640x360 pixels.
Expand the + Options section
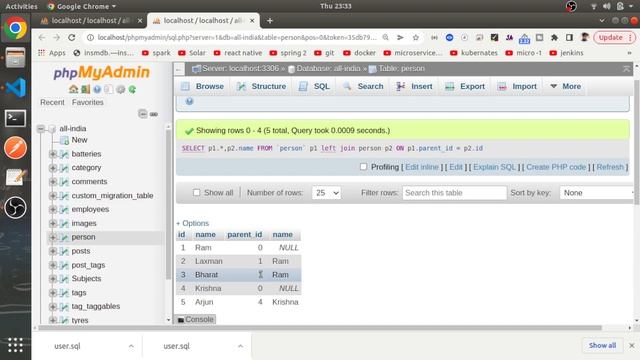click(193, 223)
